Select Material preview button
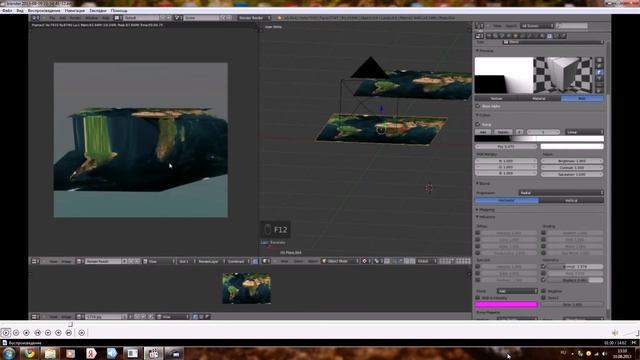 pos(539,98)
